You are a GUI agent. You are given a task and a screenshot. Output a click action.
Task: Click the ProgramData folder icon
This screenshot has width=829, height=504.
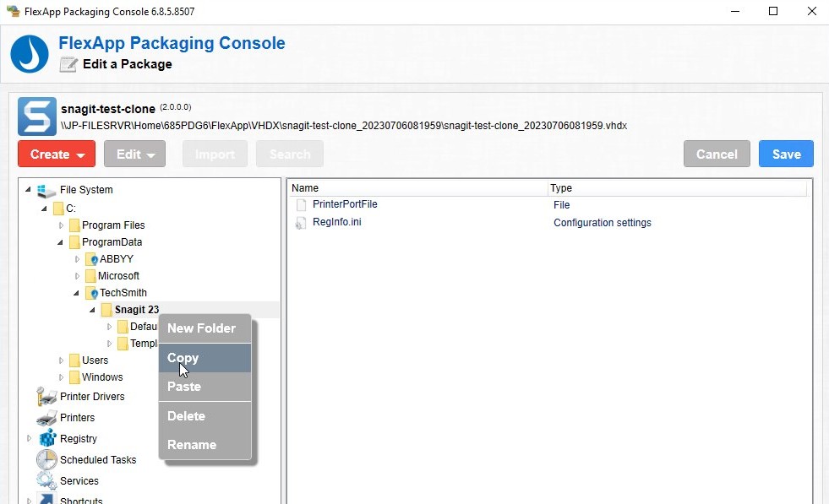click(74, 242)
